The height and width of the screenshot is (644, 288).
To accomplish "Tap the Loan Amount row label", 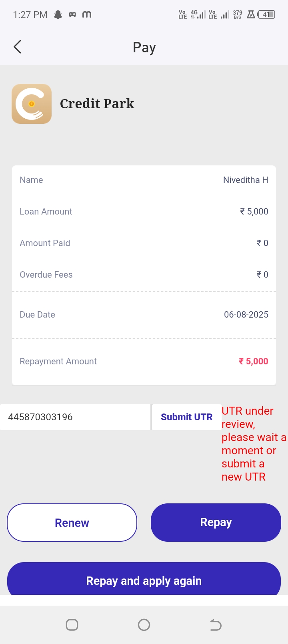I will (46, 212).
